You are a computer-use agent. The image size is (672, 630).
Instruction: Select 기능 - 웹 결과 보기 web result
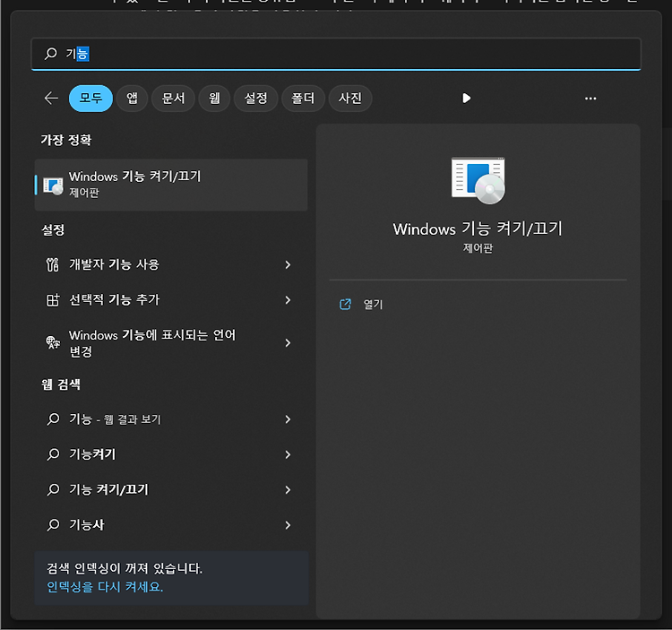click(x=171, y=419)
